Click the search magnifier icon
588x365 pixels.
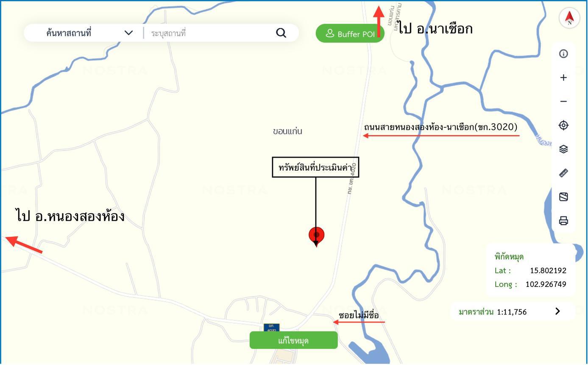[x=281, y=33]
